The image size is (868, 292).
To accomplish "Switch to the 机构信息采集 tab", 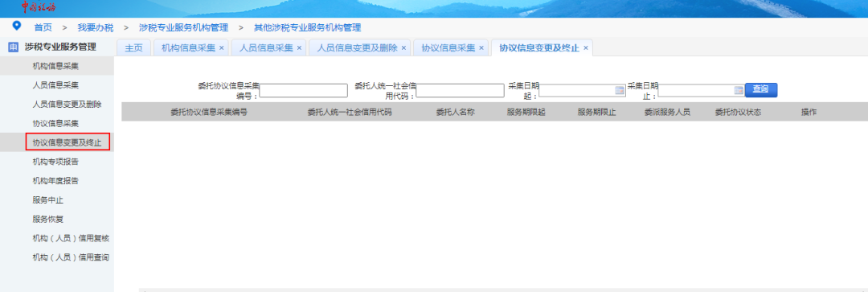I will [188, 48].
